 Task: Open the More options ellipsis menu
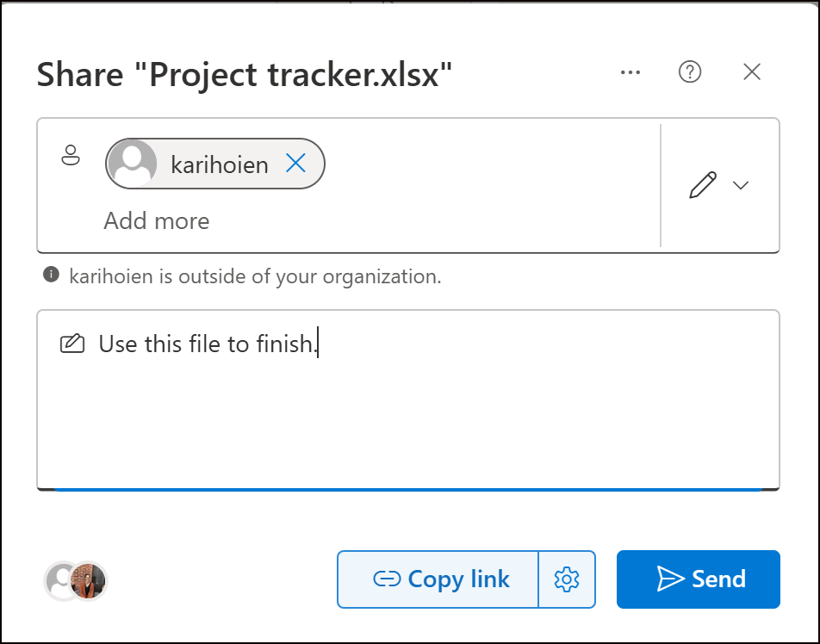(631, 73)
